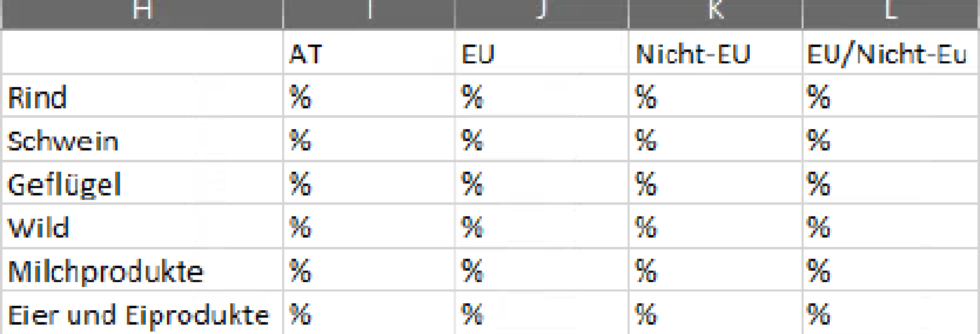Click the Schwein label cell

coord(142,140)
